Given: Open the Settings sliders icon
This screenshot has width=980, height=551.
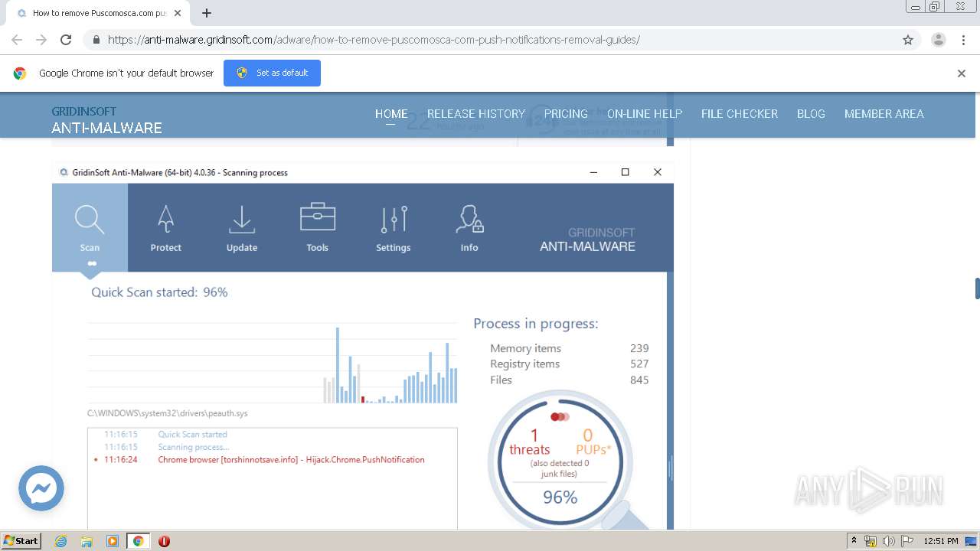Looking at the screenshot, I should tap(394, 219).
